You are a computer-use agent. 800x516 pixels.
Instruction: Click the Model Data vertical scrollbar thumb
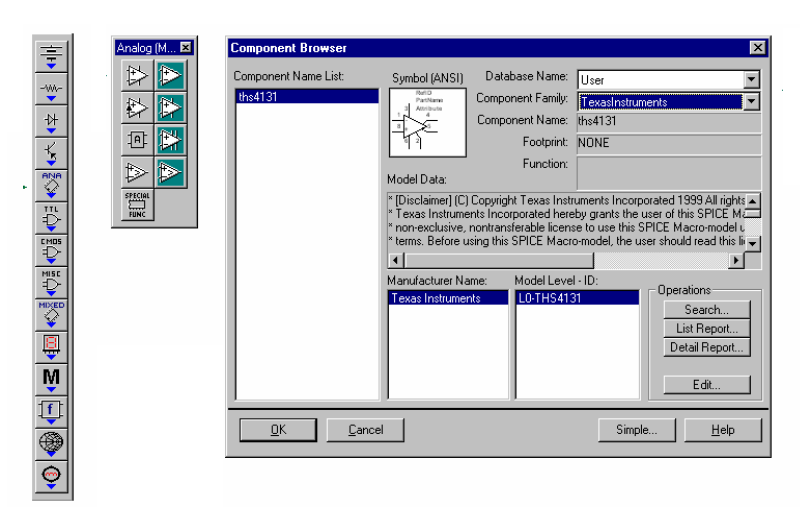753,213
